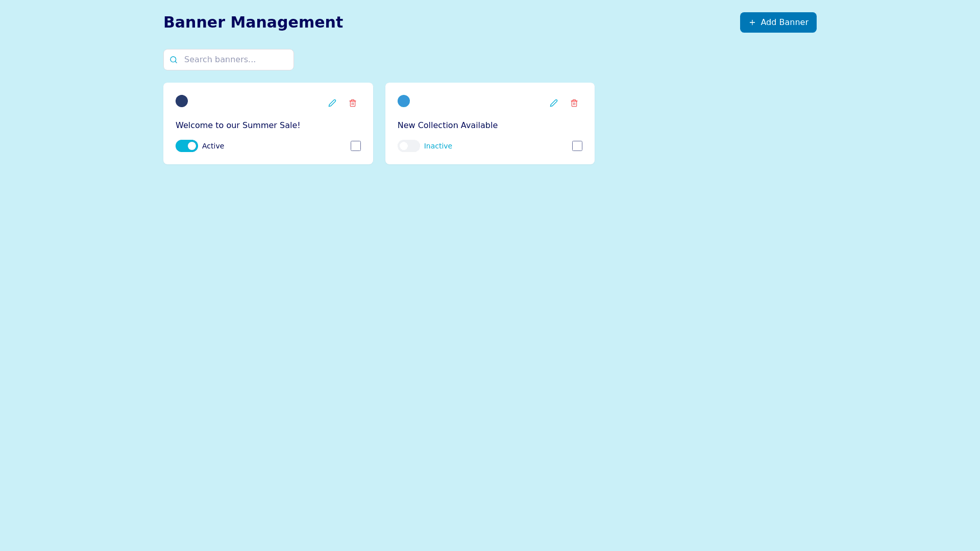Check the Summer Sale banner checkbox
Image resolution: width=980 pixels, height=551 pixels.
tap(356, 146)
